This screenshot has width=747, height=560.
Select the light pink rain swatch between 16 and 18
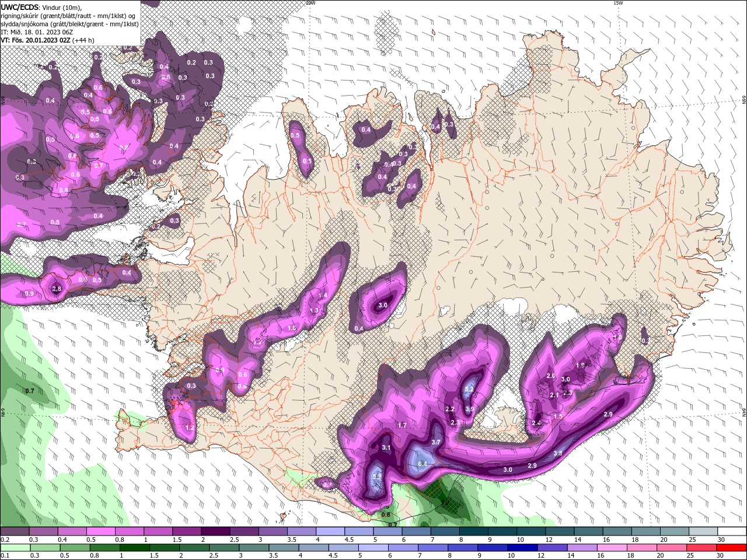[613, 548]
